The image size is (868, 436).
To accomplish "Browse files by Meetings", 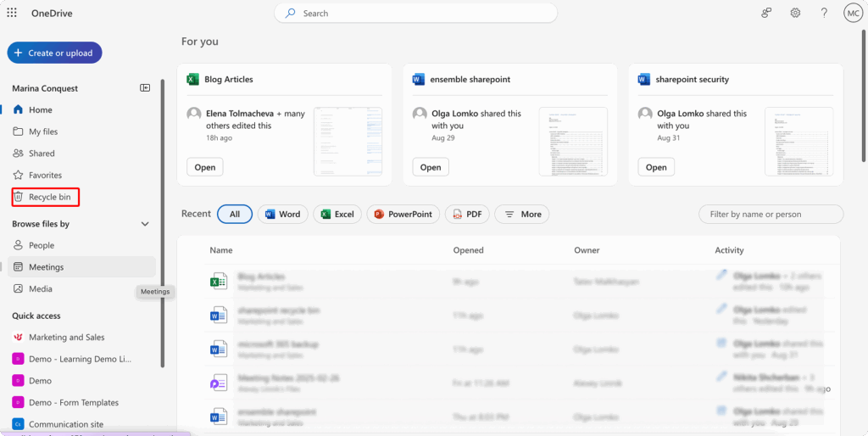I will (83, 267).
